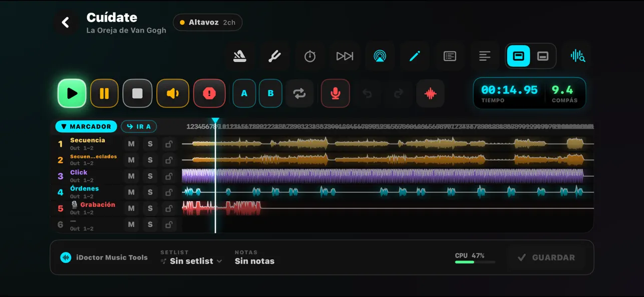Mute the Secuencia track
The width and height of the screenshot is (644, 297).
point(131,144)
